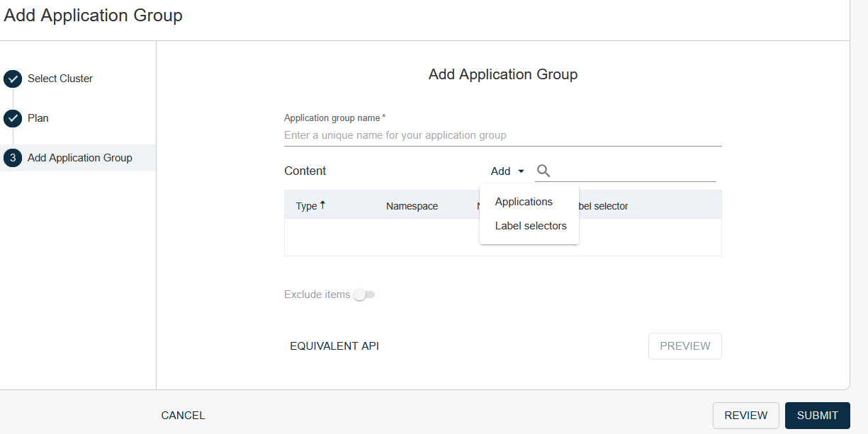Click the Select Cluster checkmark step icon
This screenshot has width=868, height=434.
point(13,79)
